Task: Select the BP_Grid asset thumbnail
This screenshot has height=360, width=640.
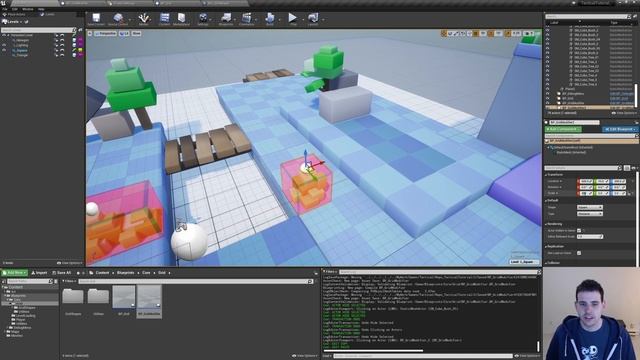Action: 124,297
